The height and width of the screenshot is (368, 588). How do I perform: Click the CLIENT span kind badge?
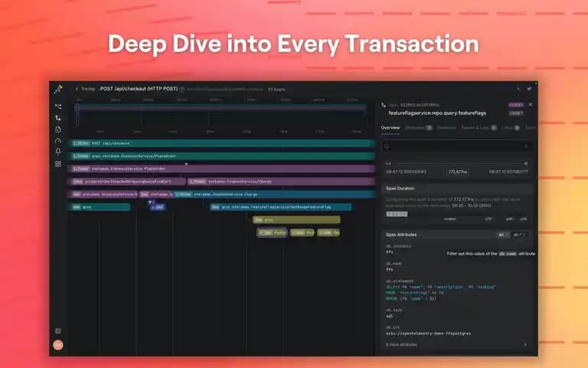point(516,105)
